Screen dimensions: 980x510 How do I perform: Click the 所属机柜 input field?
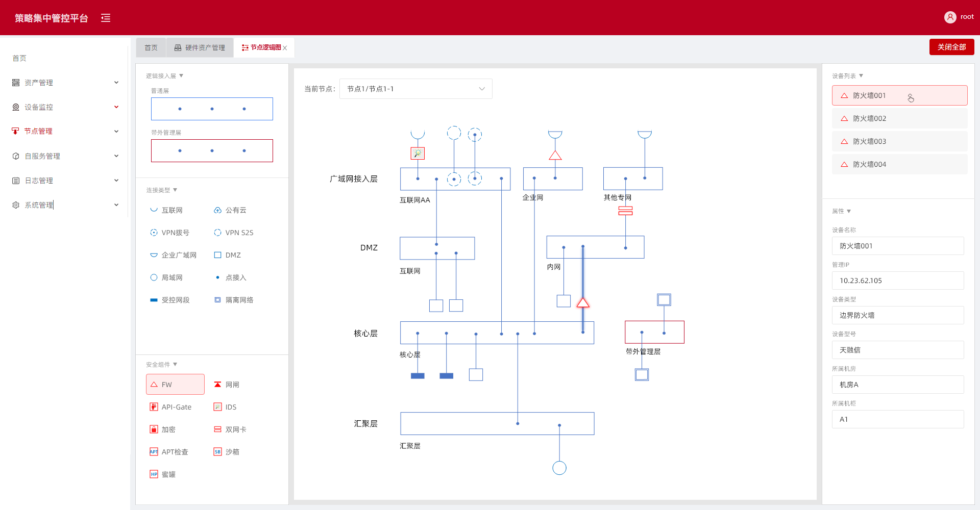tap(898, 419)
